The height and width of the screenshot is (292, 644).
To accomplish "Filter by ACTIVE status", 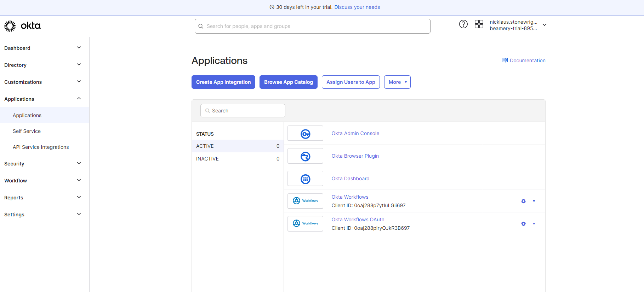I will pyautogui.click(x=238, y=146).
